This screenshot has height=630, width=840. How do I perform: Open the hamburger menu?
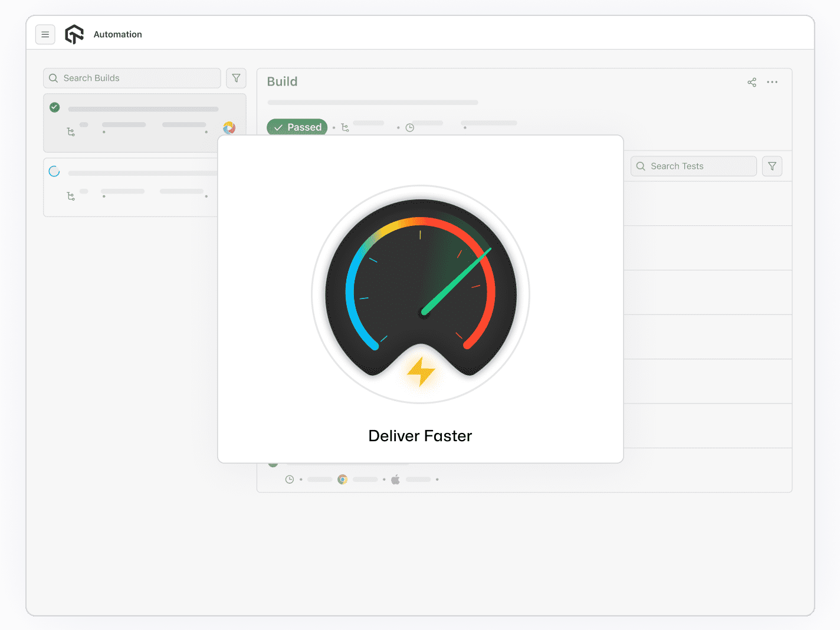pyautogui.click(x=45, y=34)
